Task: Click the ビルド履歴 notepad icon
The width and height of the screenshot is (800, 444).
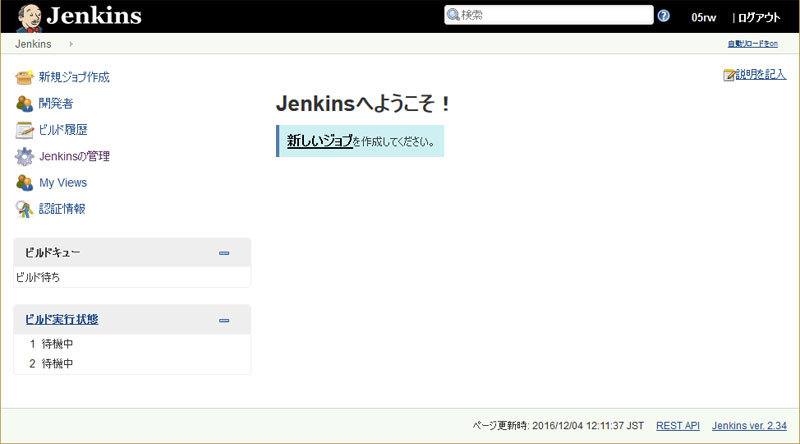Action: (x=24, y=130)
